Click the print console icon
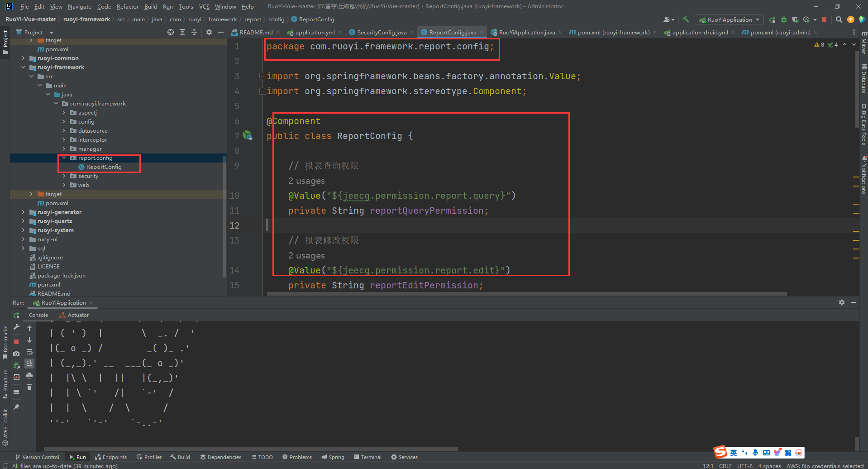This screenshot has width=868, height=469. 29,375
